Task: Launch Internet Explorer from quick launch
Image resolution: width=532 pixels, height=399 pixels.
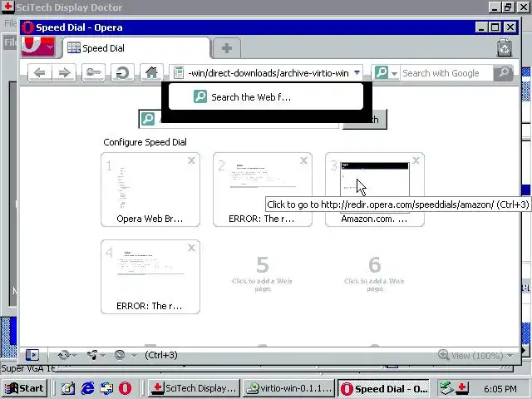Action: tap(87, 388)
